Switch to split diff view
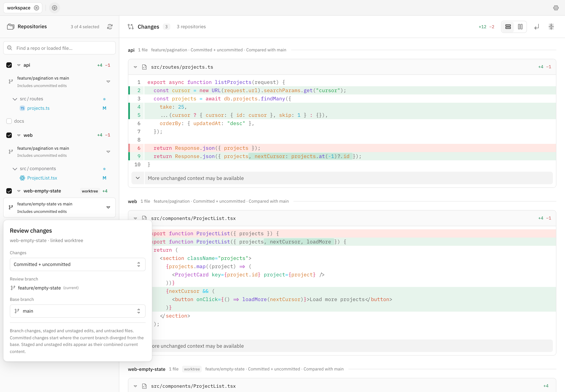Screen dimensions: 565x392 (x=520, y=26)
